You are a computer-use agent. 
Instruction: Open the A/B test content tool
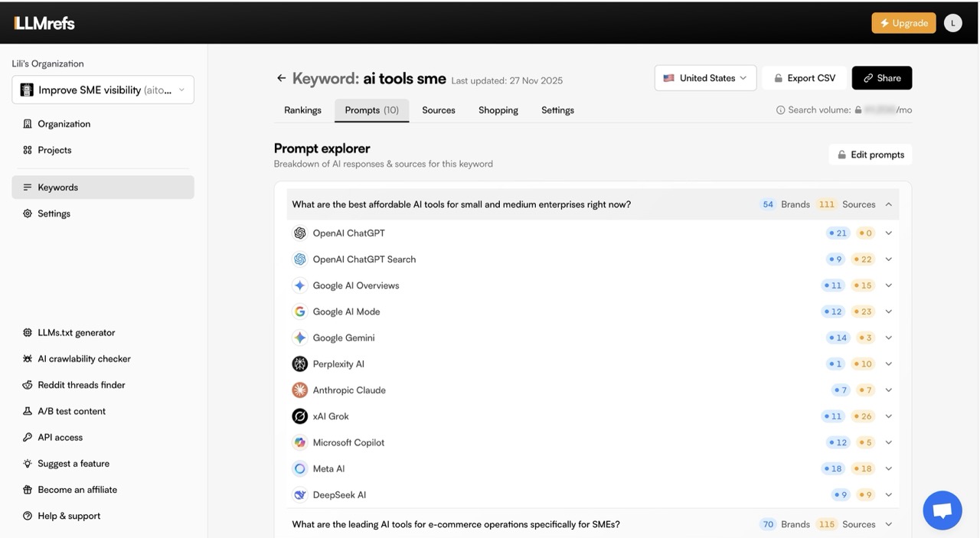click(x=72, y=411)
